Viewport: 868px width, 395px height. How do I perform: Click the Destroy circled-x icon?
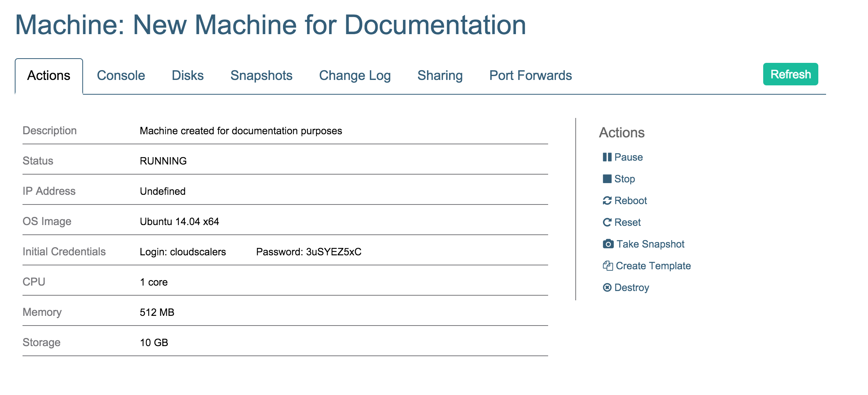[x=607, y=288]
